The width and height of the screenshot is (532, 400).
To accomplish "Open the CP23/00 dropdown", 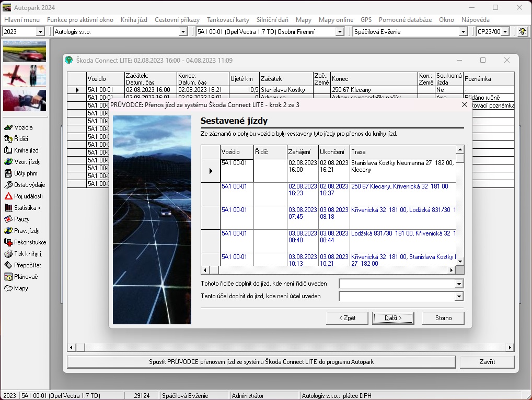I will click(505, 32).
